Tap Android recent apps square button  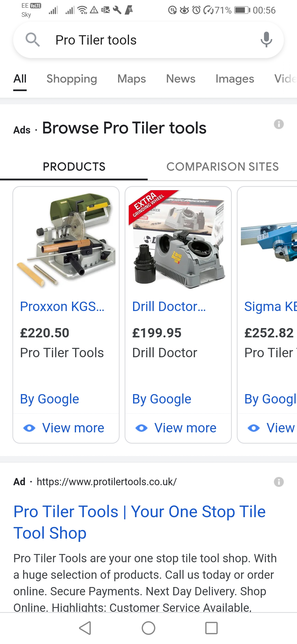pos(211,628)
